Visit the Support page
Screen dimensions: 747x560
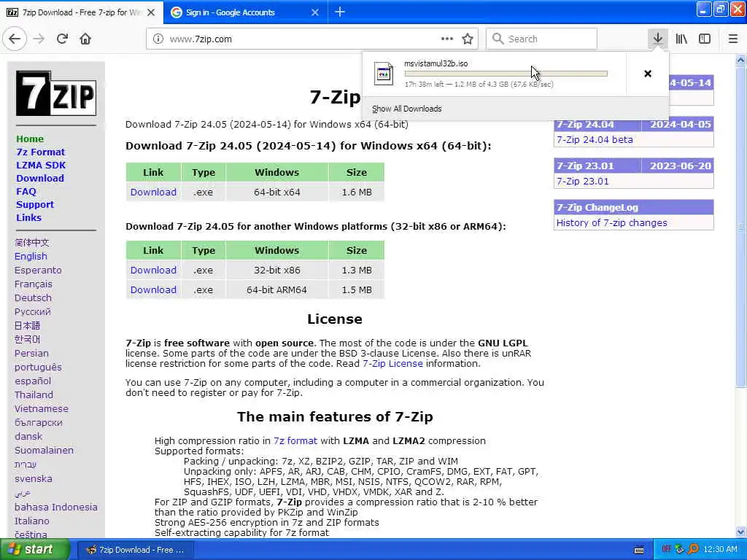[35, 204]
